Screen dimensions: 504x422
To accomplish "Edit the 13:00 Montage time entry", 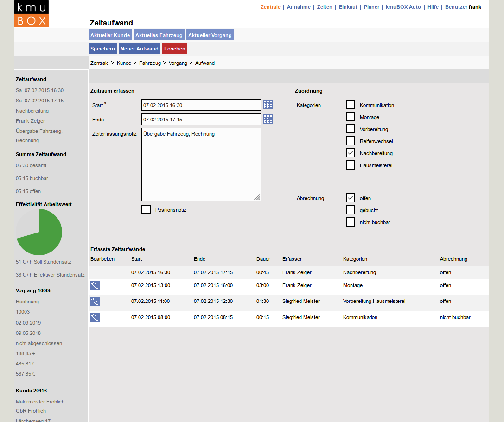I will point(95,285).
